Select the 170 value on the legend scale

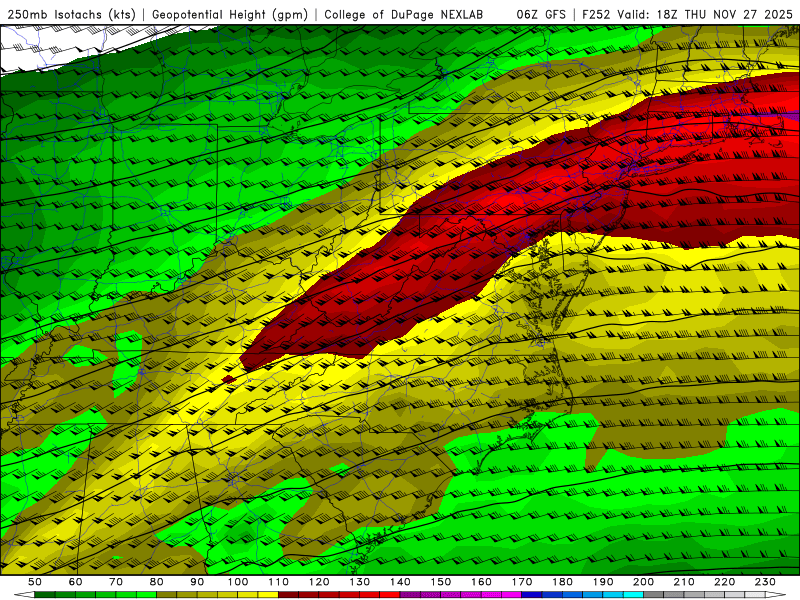coord(521,582)
